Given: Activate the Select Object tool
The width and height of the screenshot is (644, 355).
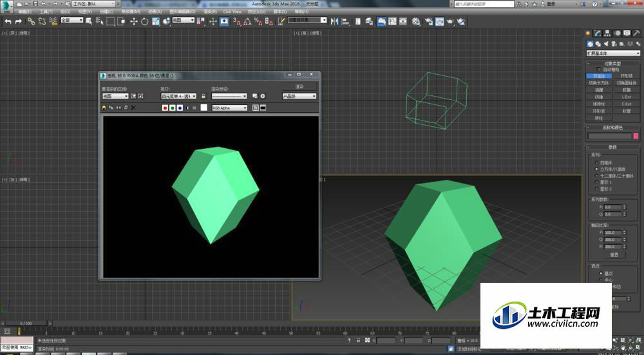Looking at the screenshot, I should [89, 21].
